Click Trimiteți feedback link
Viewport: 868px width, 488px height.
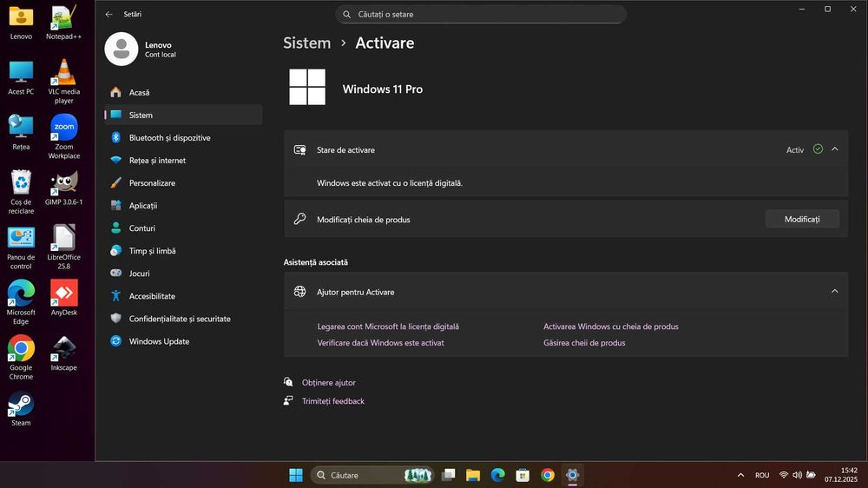(332, 401)
